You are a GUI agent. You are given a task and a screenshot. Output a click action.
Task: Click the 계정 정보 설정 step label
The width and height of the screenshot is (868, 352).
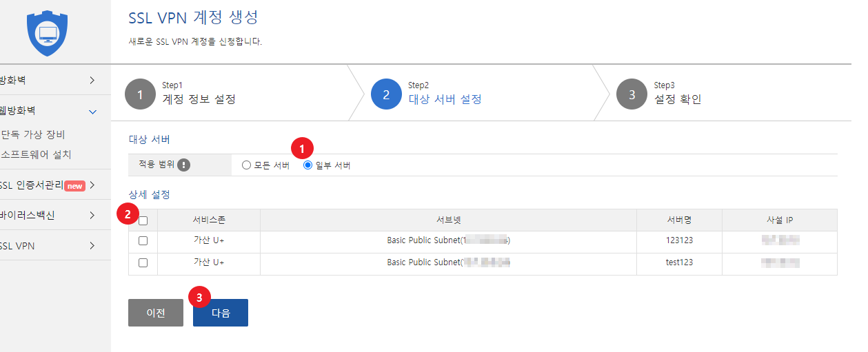[199, 99]
